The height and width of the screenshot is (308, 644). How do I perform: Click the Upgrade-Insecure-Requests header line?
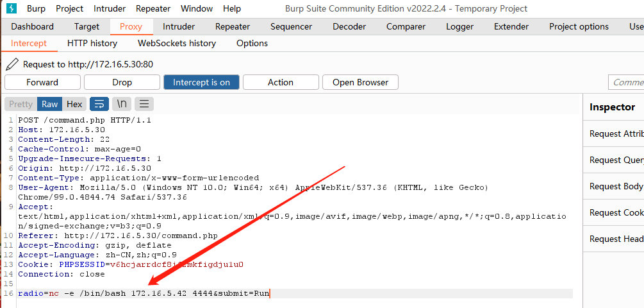[x=90, y=158]
